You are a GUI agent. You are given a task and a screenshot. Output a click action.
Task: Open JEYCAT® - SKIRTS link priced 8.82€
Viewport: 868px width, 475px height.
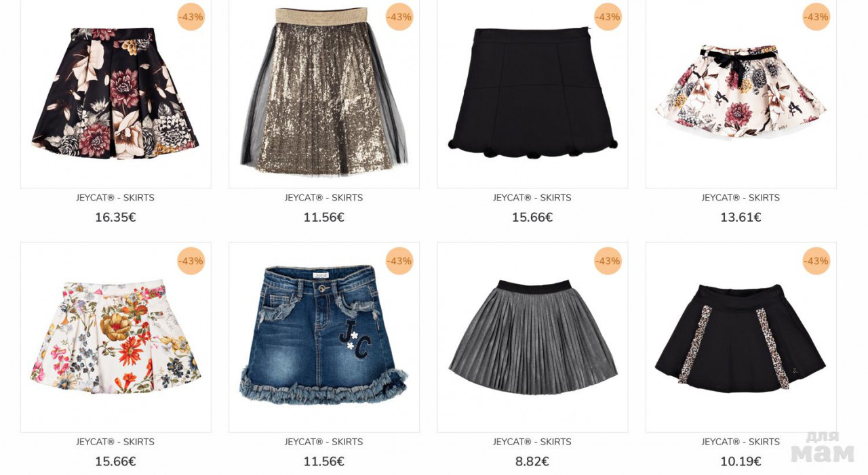pyautogui.click(x=532, y=442)
